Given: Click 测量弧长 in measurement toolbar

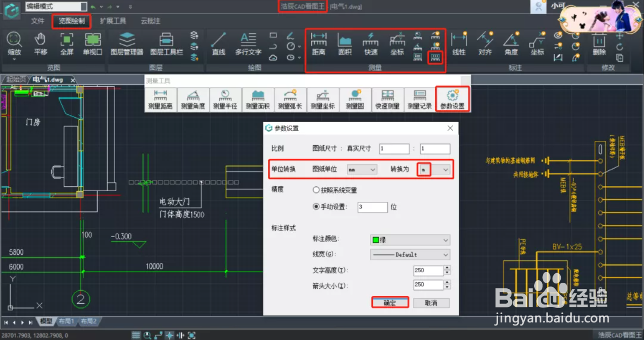Looking at the screenshot, I should pos(290,100).
